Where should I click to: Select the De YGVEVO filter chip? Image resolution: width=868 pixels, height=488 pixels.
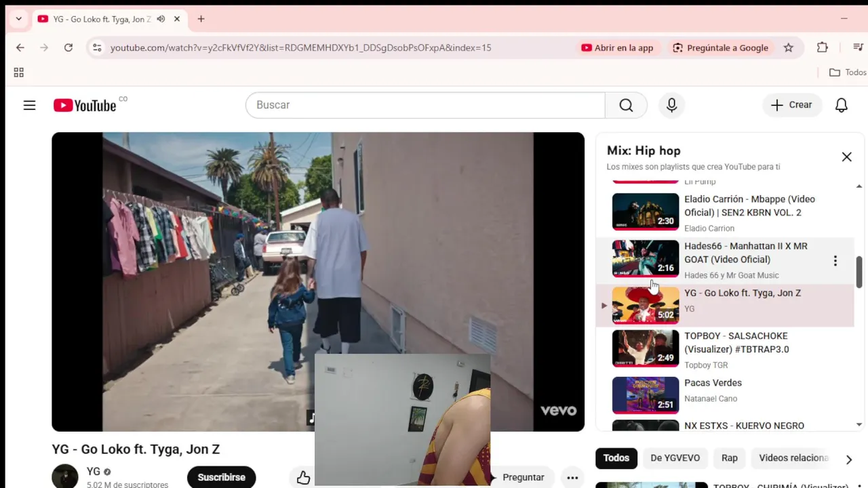[x=675, y=458]
